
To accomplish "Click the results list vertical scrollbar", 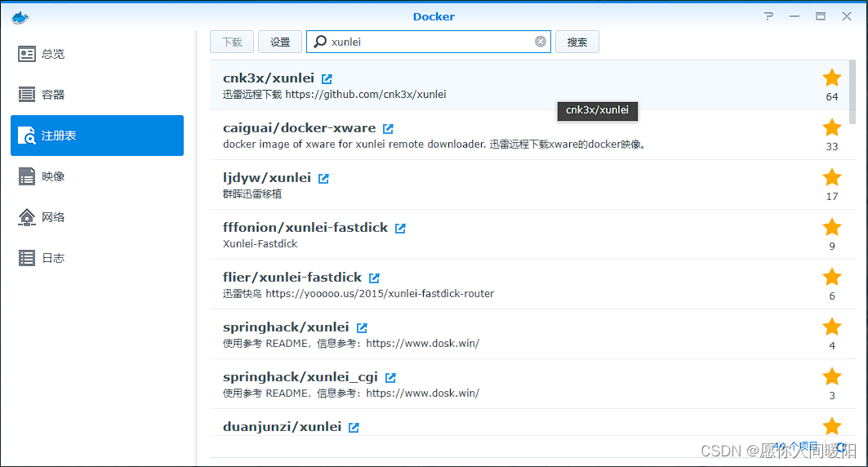I will (x=853, y=92).
